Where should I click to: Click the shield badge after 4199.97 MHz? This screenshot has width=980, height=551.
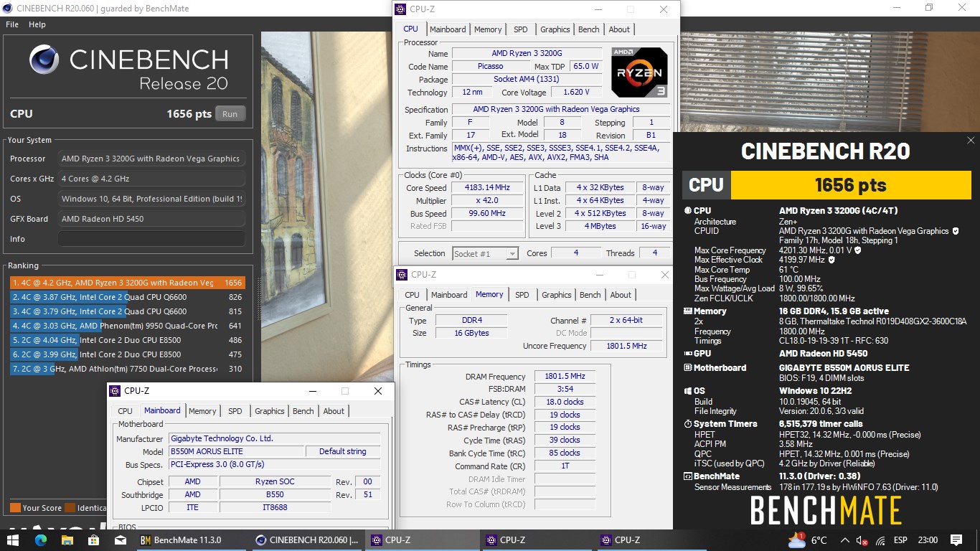click(x=831, y=260)
